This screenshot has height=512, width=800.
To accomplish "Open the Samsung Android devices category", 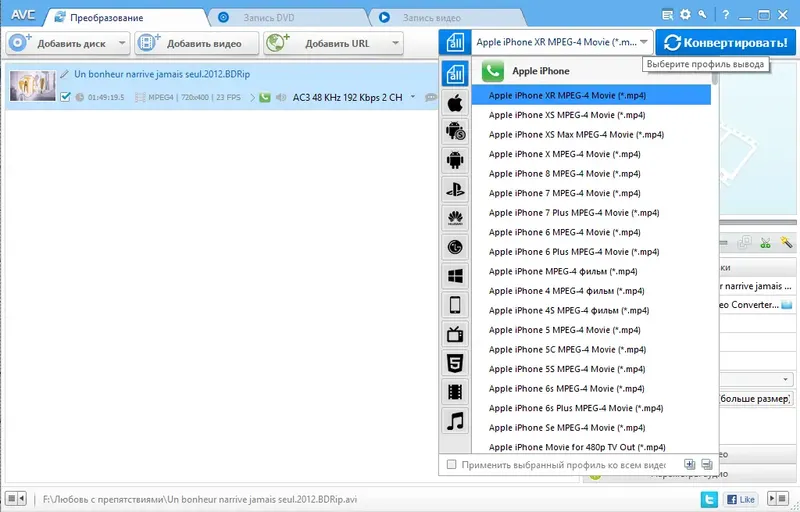I will click(455, 132).
